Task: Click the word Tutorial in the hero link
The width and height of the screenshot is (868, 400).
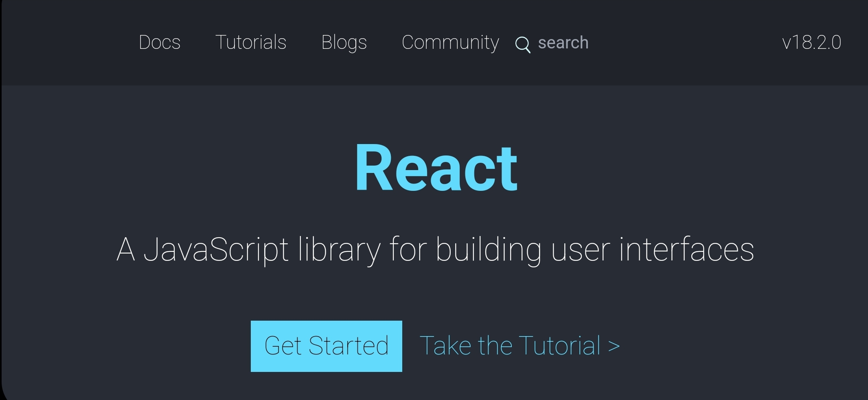Action: coord(559,346)
